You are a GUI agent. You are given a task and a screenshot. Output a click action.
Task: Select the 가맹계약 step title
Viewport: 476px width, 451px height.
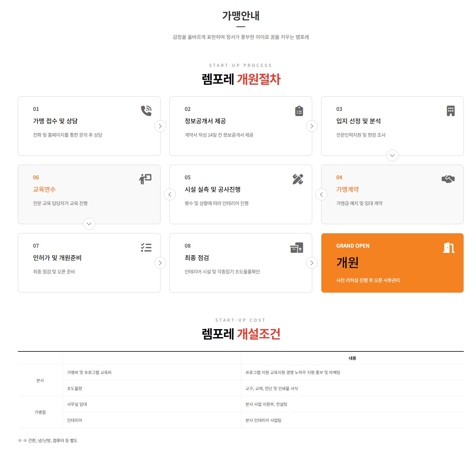coord(347,189)
